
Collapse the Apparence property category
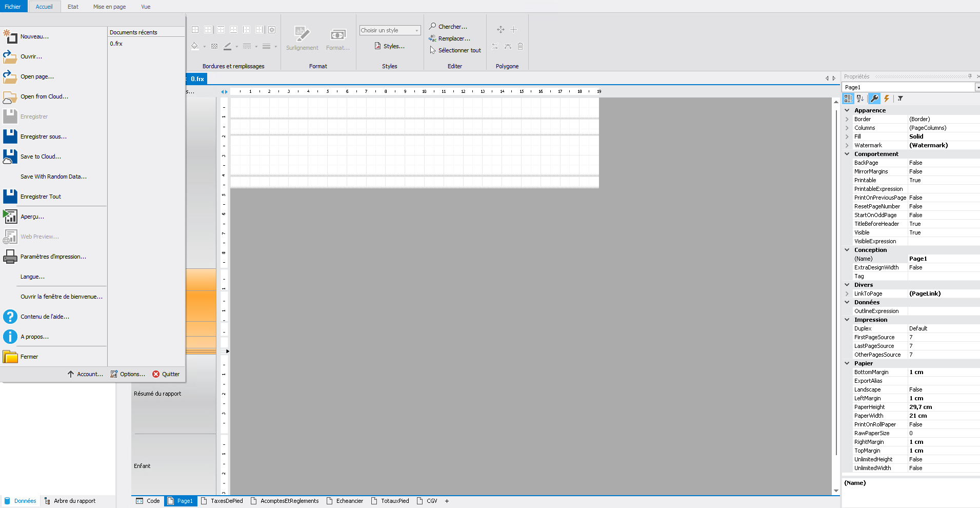847,110
